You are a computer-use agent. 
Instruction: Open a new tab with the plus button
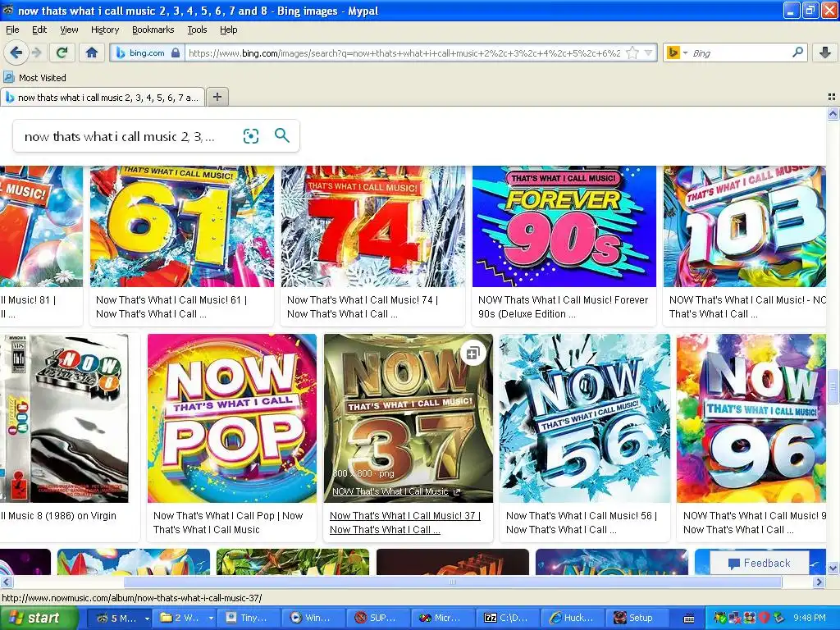click(x=217, y=97)
